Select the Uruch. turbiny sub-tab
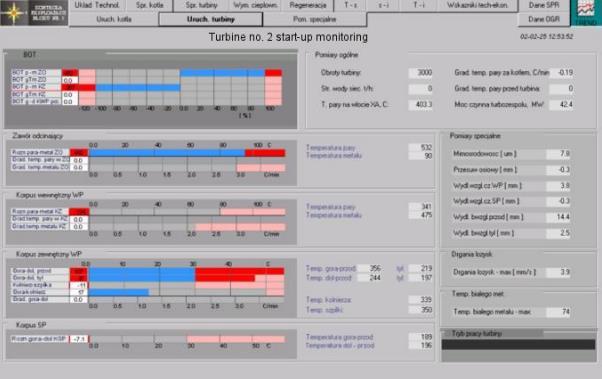The height and width of the screenshot is (379, 602). click(210, 19)
